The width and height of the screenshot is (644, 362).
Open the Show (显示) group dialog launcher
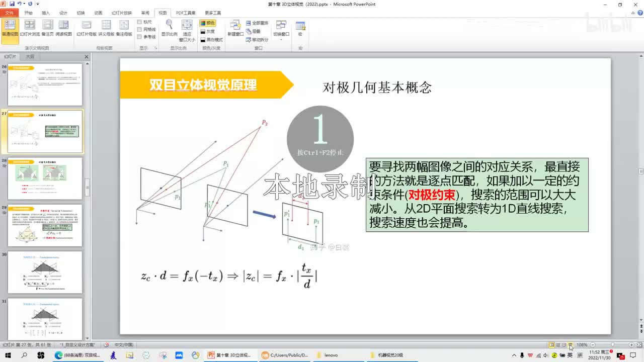pos(155,48)
